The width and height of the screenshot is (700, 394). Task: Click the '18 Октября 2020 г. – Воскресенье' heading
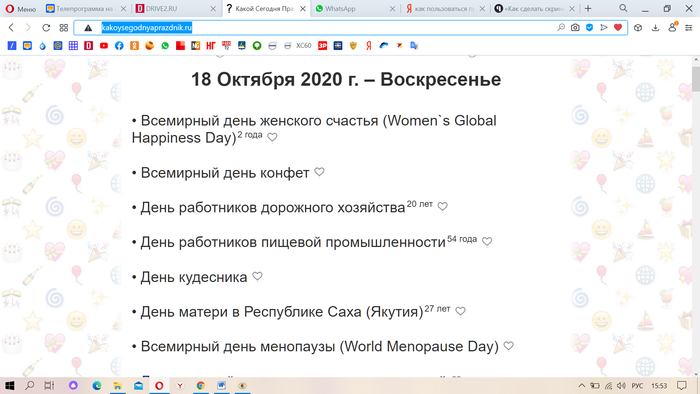pos(346,79)
